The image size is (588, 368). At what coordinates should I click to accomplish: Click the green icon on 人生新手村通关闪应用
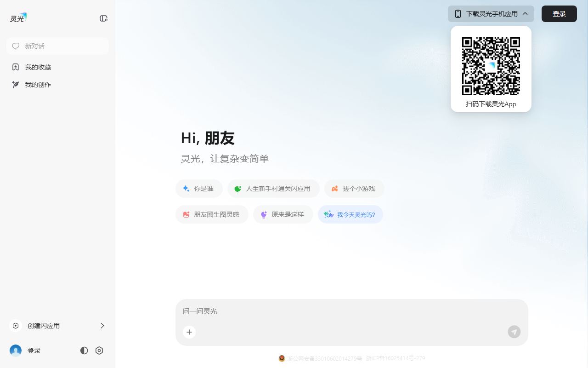(x=238, y=189)
